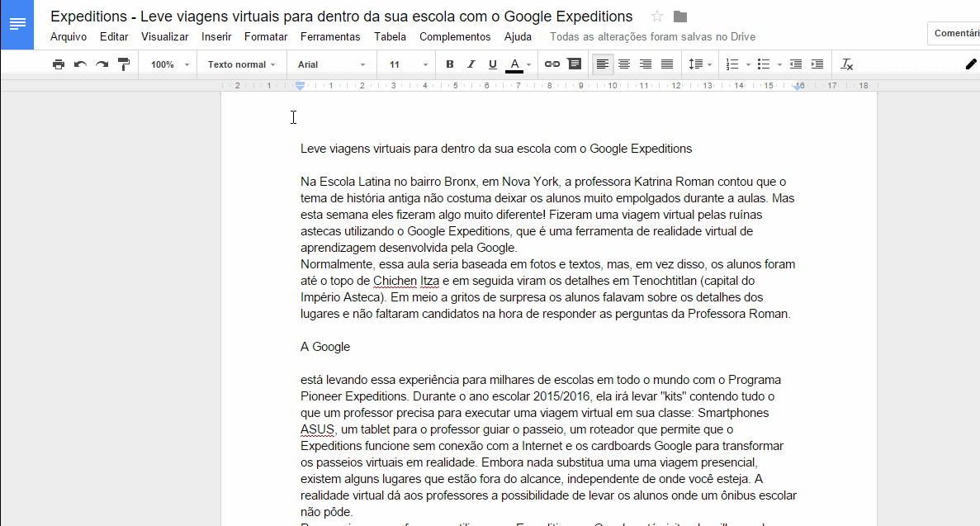
Task: Open the Arial font dropdown
Action: pos(331,64)
